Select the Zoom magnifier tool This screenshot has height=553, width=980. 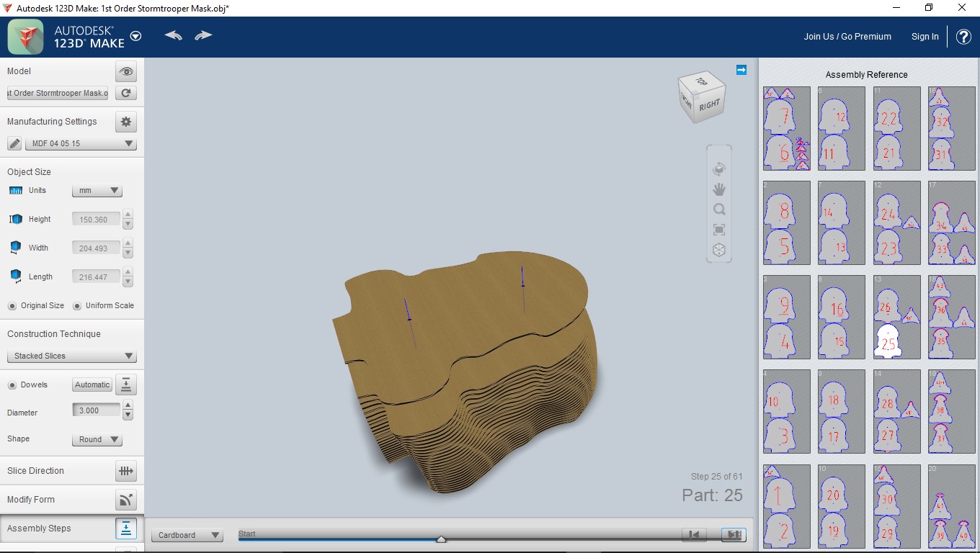pyautogui.click(x=718, y=210)
